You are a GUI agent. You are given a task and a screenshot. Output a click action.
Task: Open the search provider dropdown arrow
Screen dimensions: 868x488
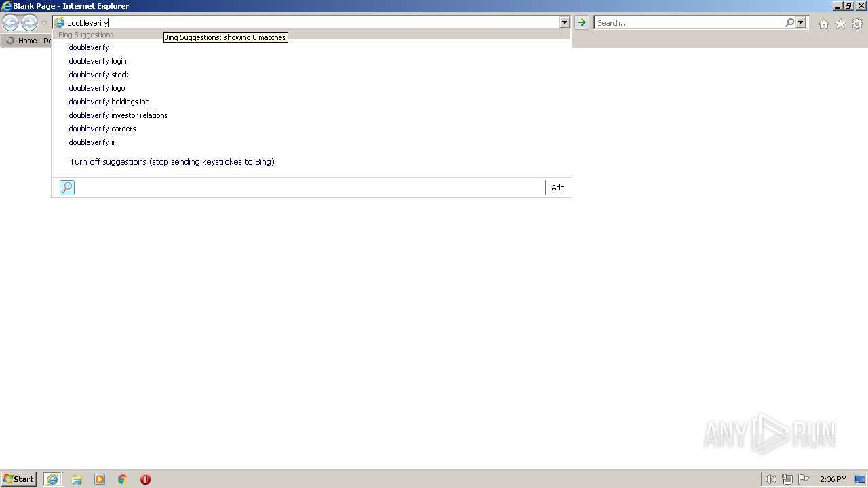click(x=801, y=23)
